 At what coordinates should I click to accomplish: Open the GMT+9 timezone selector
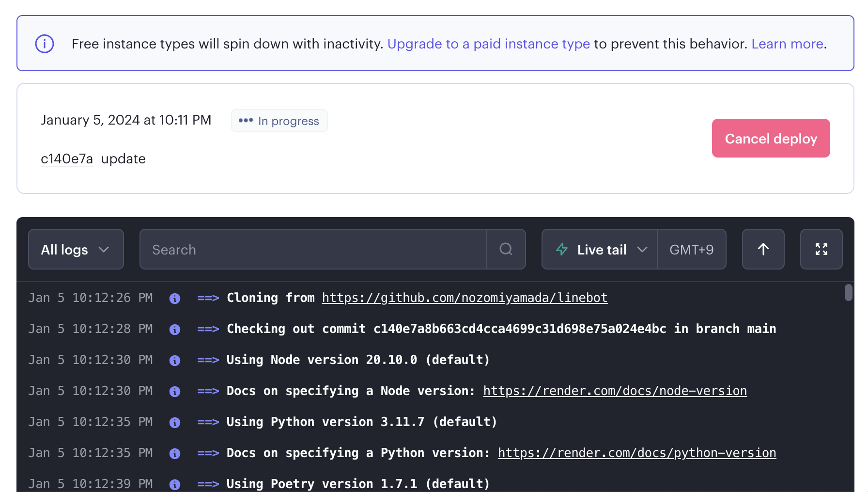click(691, 249)
